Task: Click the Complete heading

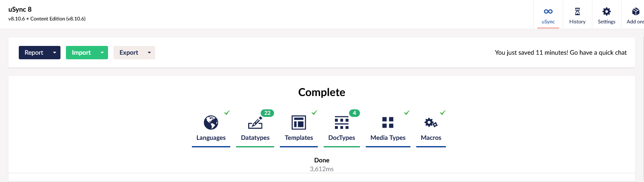Action: pos(322,92)
